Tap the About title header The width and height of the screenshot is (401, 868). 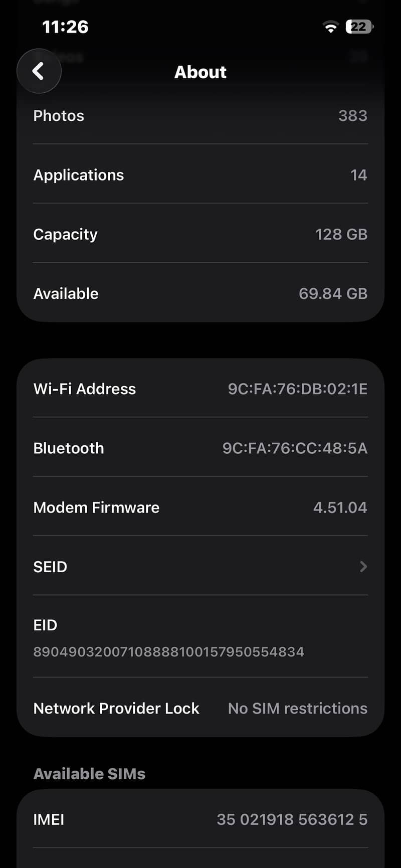[x=200, y=72]
